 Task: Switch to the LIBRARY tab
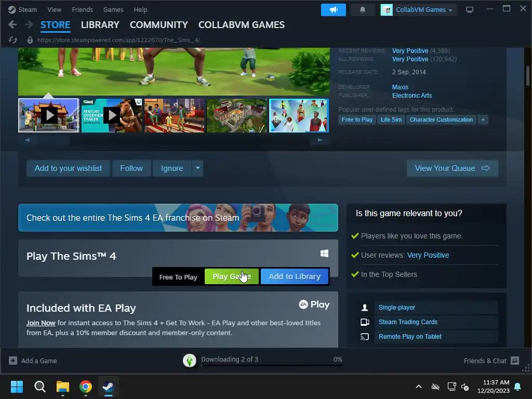pyautogui.click(x=100, y=25)
